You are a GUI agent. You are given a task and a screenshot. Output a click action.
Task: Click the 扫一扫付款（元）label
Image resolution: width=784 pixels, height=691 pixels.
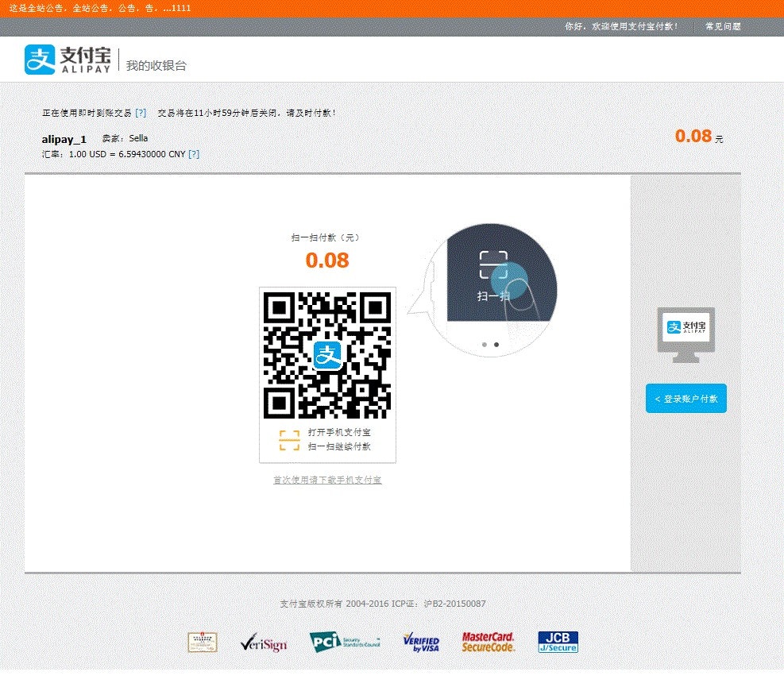[x=326, y=237]
